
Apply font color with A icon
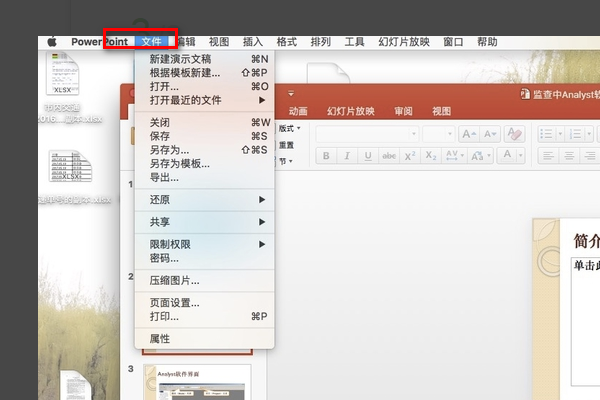pos(507,155)
